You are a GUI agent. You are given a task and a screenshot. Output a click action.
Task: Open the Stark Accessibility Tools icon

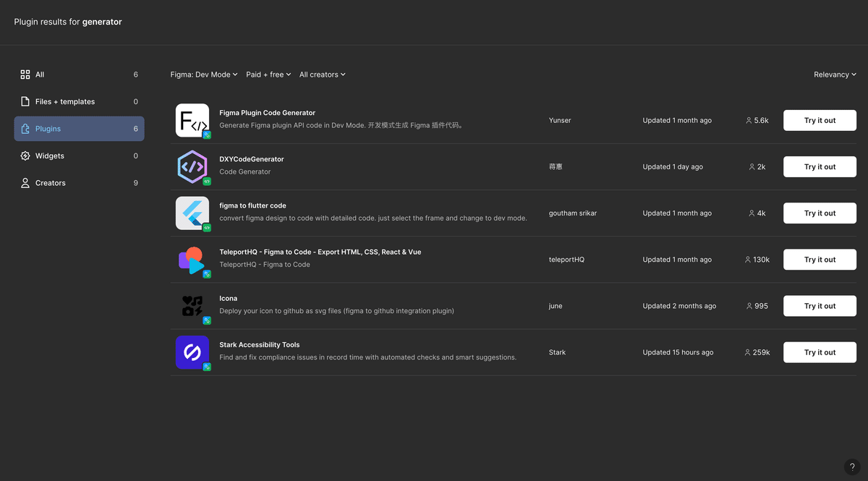pyautogui.click(x=192, y=352)
